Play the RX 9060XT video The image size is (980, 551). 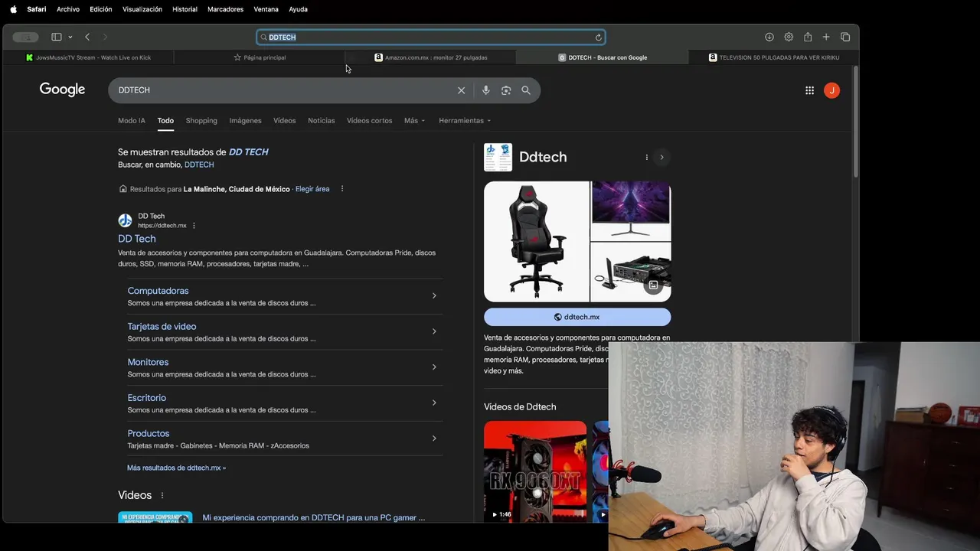tap(535, 471)
